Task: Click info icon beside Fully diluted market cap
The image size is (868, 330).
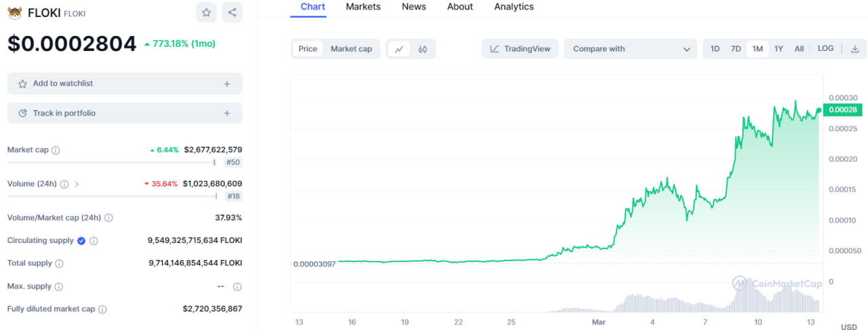Action: pos(102,309)
